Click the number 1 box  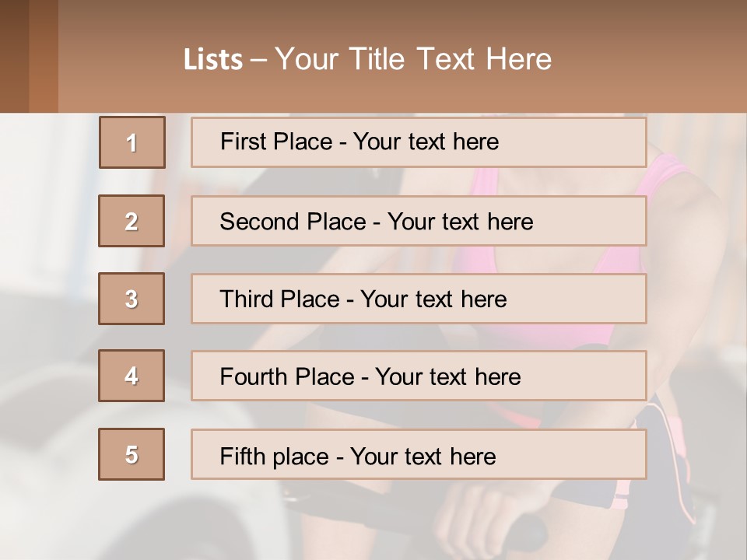[132, 142]
